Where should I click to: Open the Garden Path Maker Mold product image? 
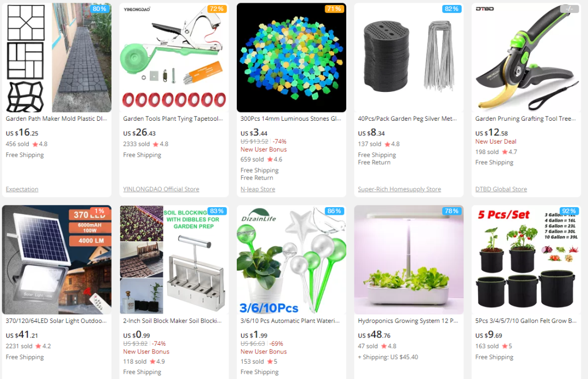[x=57, y=58]
